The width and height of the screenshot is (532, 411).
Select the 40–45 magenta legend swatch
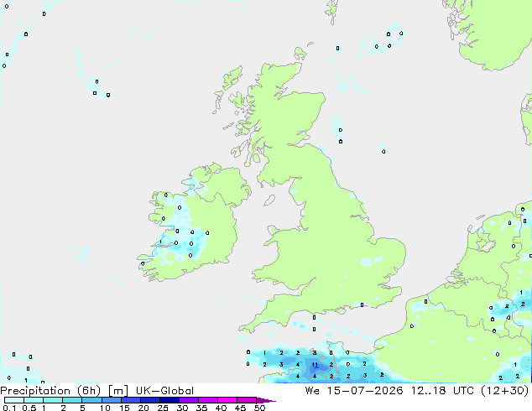[x=227, y=400]
